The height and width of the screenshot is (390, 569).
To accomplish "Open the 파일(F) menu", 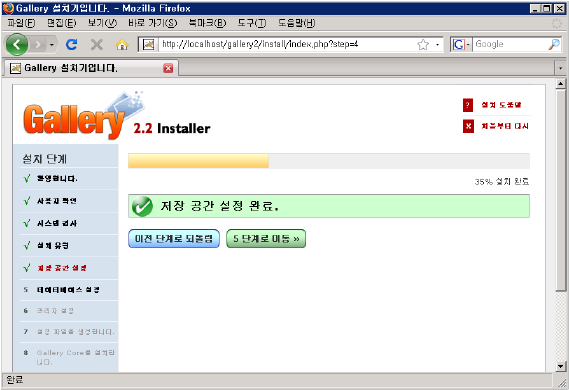I will click(x=21, y=23).
